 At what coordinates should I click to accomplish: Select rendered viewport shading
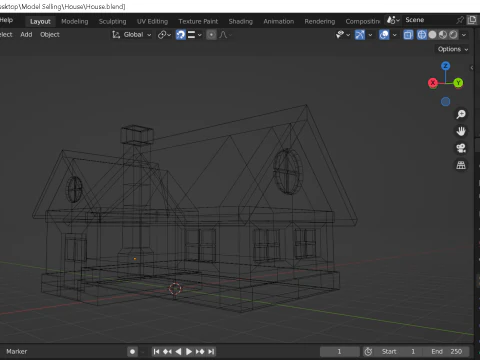(x=453, y=35)
